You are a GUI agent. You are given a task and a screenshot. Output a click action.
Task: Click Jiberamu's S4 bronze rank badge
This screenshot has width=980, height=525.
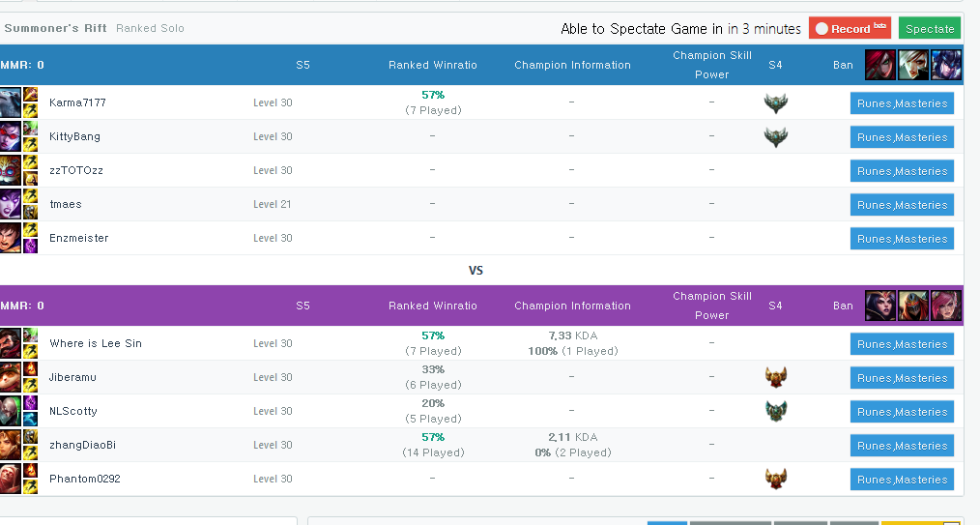click(776, 377)
